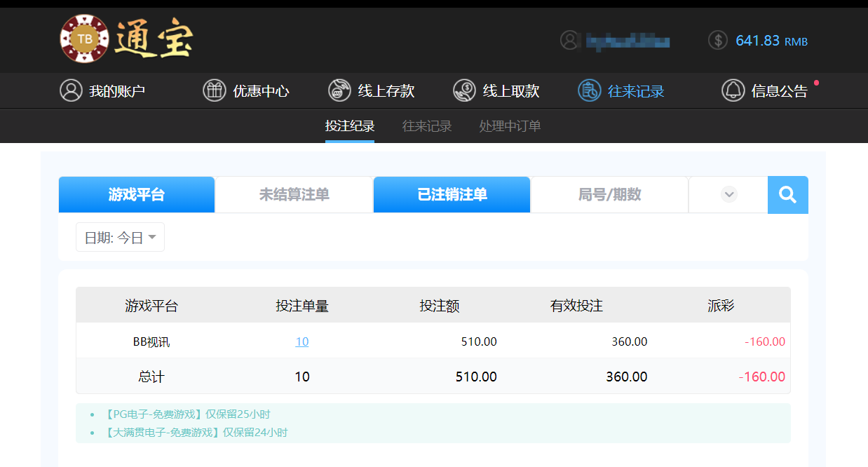Image resolution: width=868 pixels, height=467 pixels.
Task: Open the 处理中订单 tab
Action: click(x=509, y=126)
